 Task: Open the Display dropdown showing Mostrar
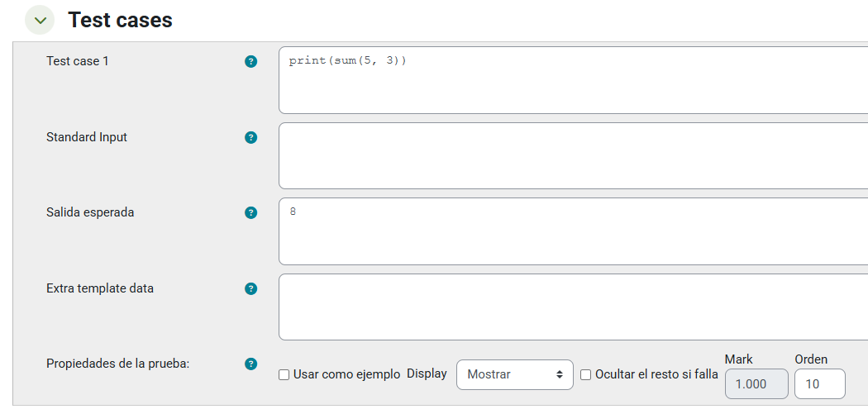click(514, 374)
